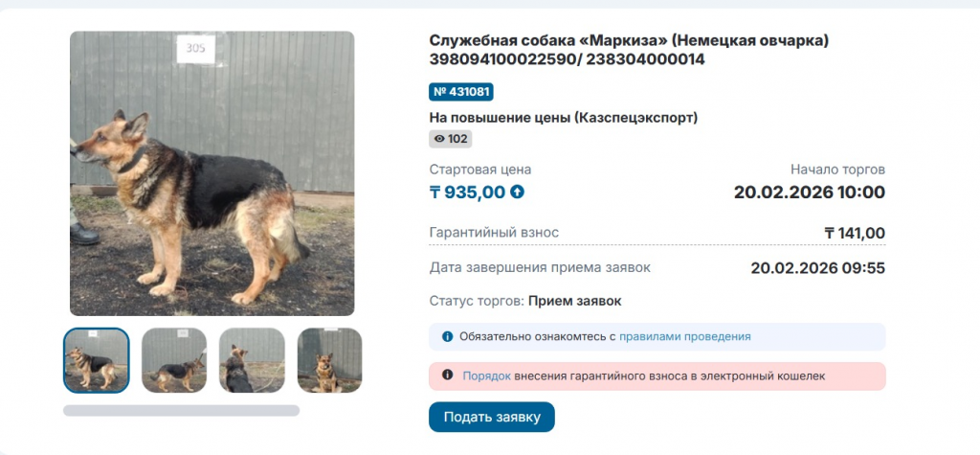
Task: View the fourth thumbnail of the sitting dog
Action: coord(329,360)
